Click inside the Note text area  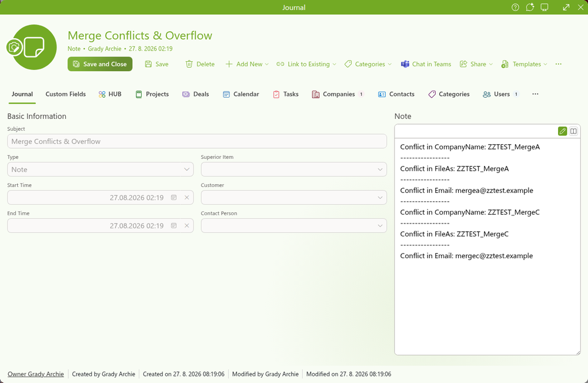pyautogui.click(x=487, y=246)
